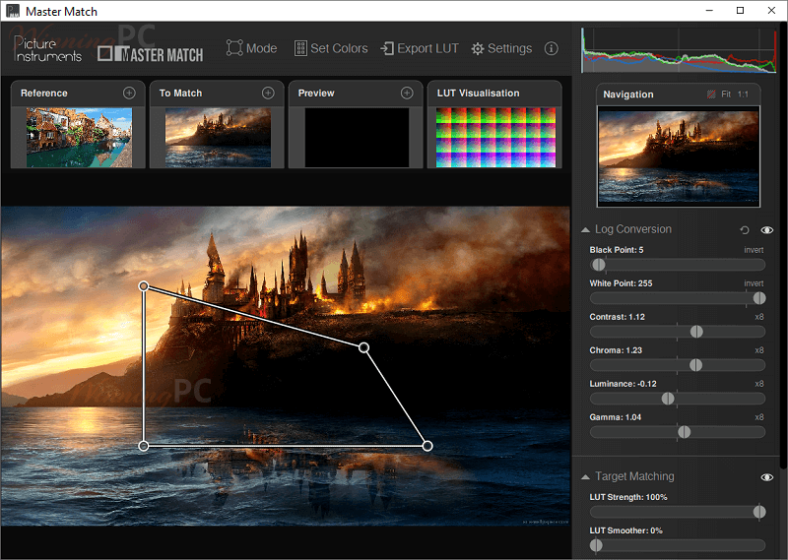The image size is (788, 560).
Task: Click the Navigation preview image
Action: [x=678, y=156]
